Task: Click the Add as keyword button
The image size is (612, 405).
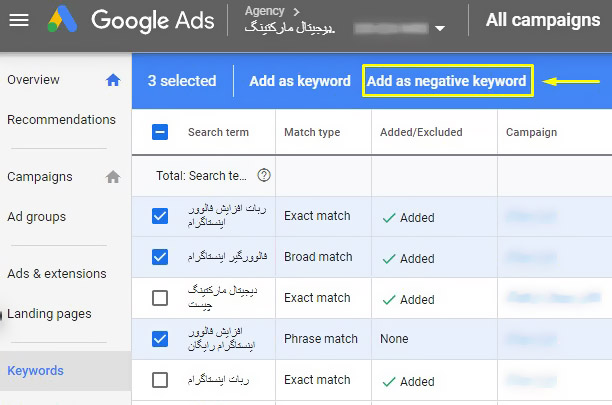Action: coord(300,81)
